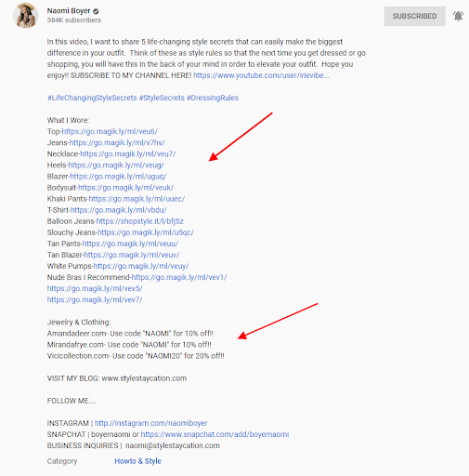Open the Balloon Jeans shopstyle link
The width and height of the screenshot is (469, 476).
pyautogui.click(x=140, y=221)
